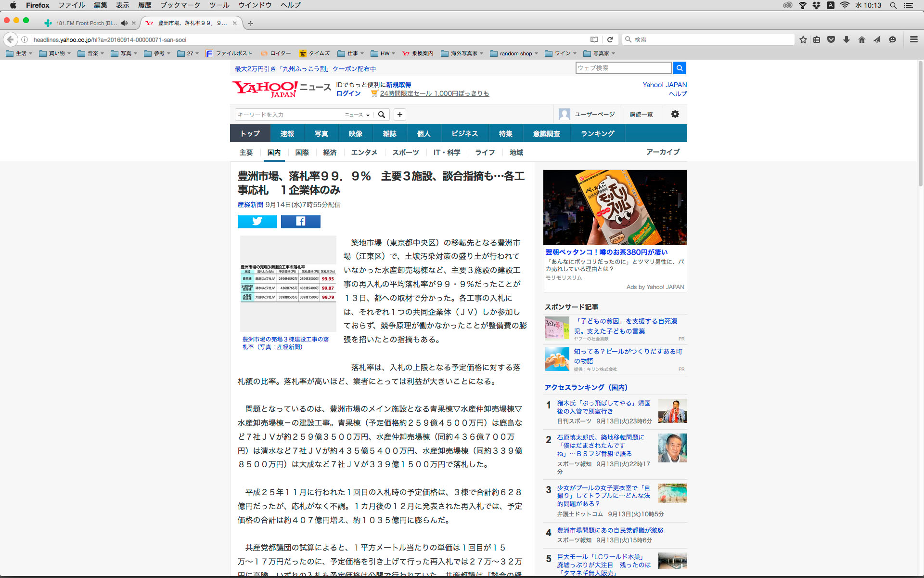The width and height of the screenshot is (924, 578).
Task: Click the Firefox home icon
Action: (x=861, y=39)
